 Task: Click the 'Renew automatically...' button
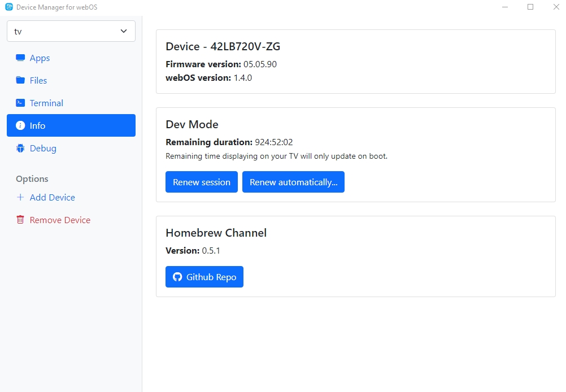coord(293,182)
